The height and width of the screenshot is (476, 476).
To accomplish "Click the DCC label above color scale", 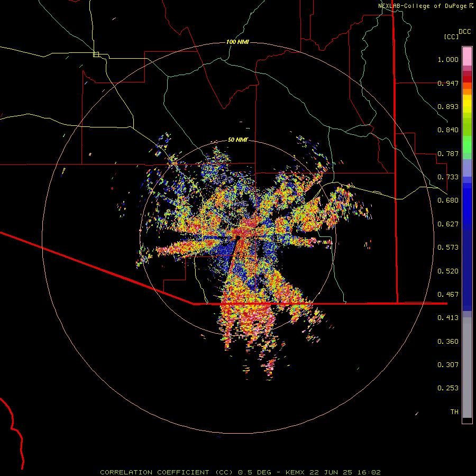I will (464, 32).
